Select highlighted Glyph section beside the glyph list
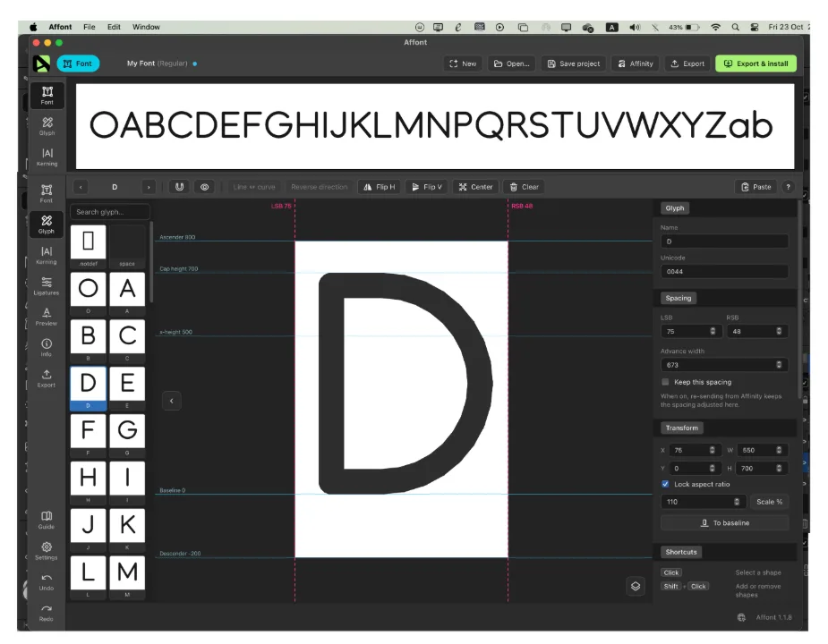This screenshot has width=828, height=644. pyautogui.click(x=47, y=225)
